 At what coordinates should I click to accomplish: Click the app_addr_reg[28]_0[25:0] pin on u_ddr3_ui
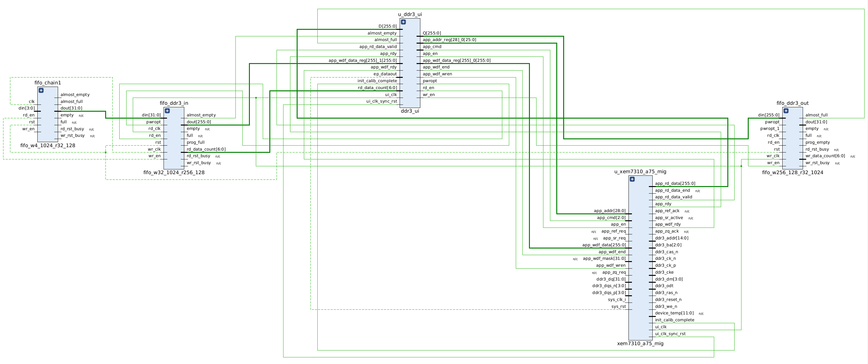[x=450, y=40]
